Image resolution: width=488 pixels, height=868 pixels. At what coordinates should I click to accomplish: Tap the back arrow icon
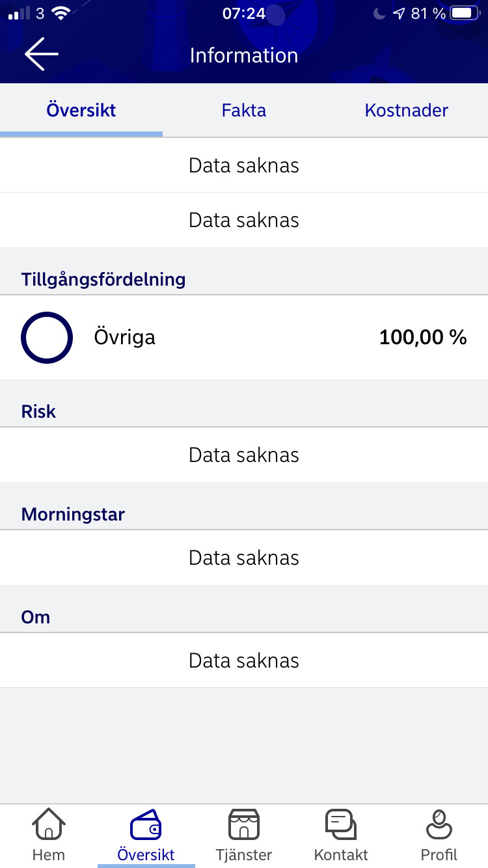(42, 53)
